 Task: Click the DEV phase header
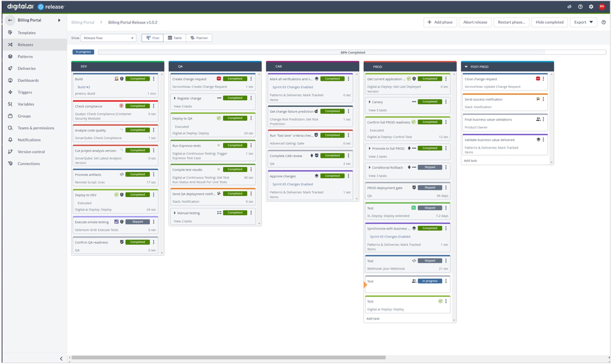pos(118,66)
